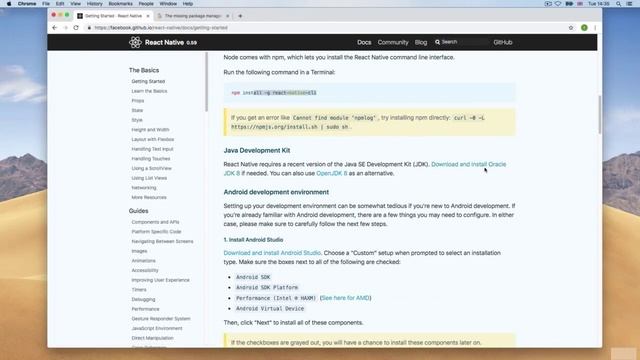Click the page's vertical scrollbar thumb

(x=600, y=114)
